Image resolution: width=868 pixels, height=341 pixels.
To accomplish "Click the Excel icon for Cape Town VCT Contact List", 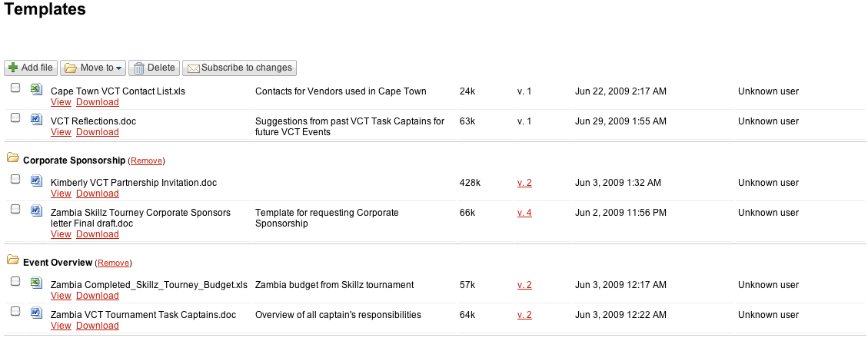I will (x=36, y=88).
